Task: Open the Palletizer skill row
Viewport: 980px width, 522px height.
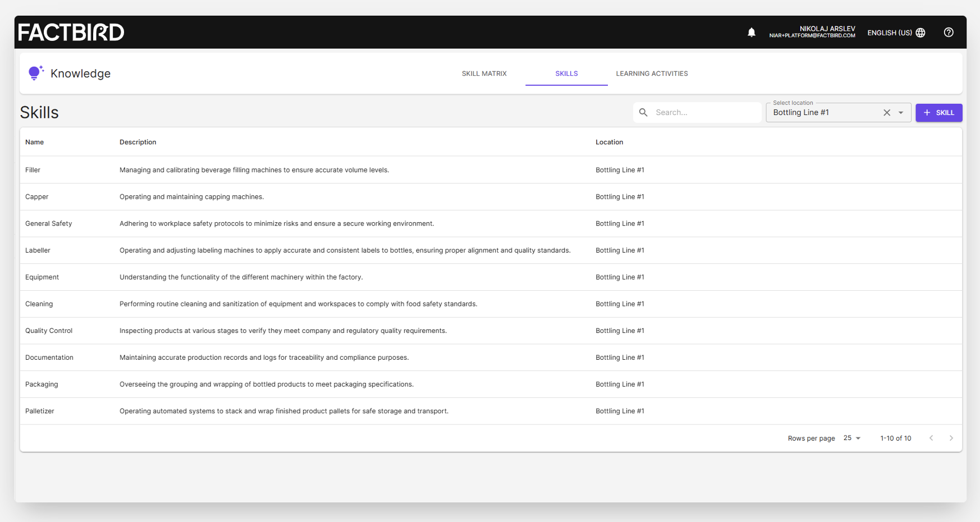Action: (491, 411)
